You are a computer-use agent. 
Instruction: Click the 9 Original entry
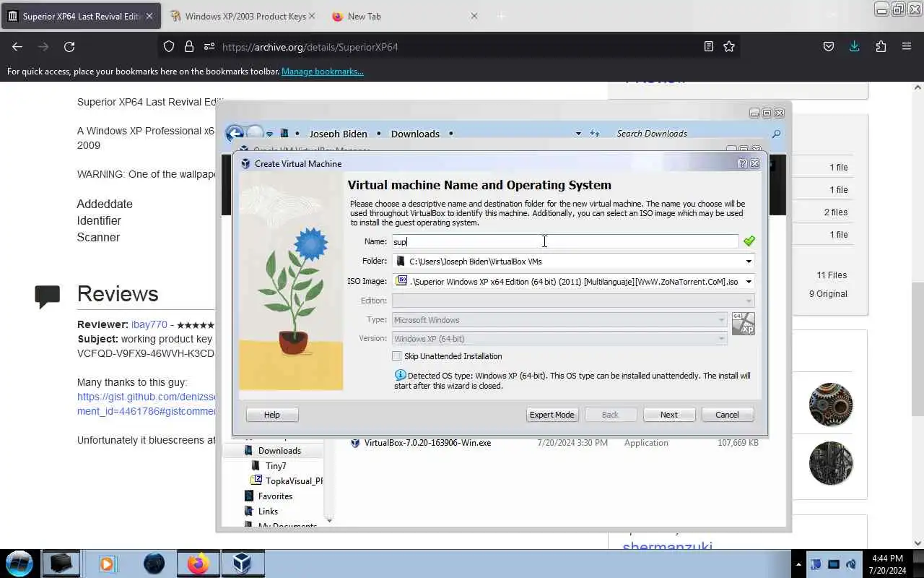(828, 294)
